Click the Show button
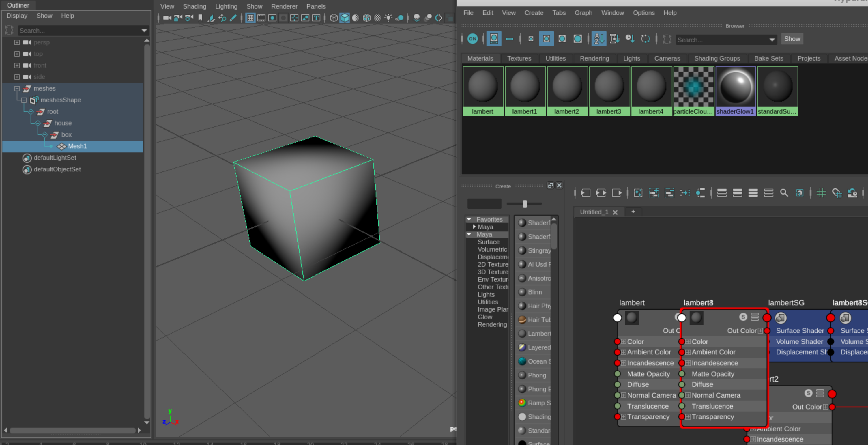This screenshot has height=445, width=868. click(x=792, y=39)
